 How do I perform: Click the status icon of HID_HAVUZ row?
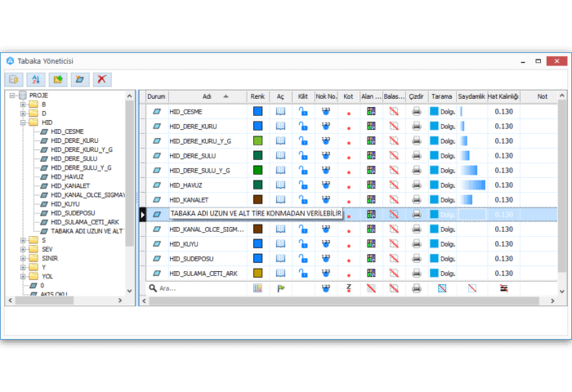[157, 185]
